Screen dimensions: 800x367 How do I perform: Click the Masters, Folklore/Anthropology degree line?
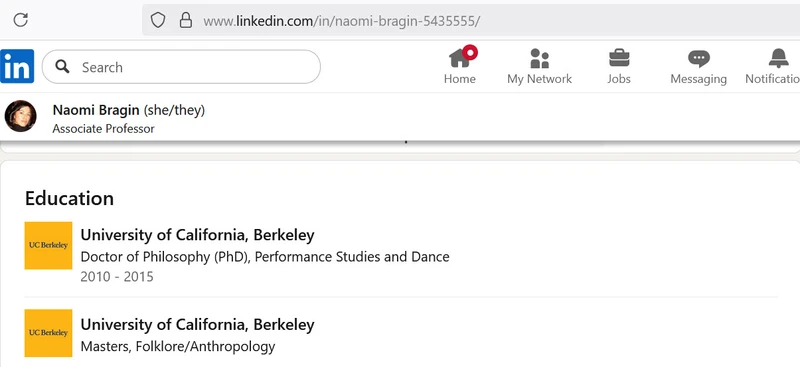tap(178, 347)
